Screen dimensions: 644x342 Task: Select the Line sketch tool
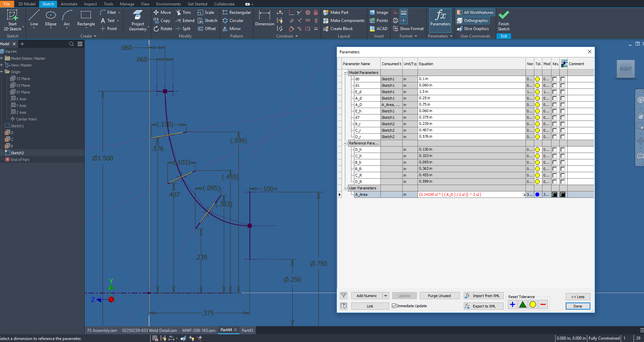[34, 18]
